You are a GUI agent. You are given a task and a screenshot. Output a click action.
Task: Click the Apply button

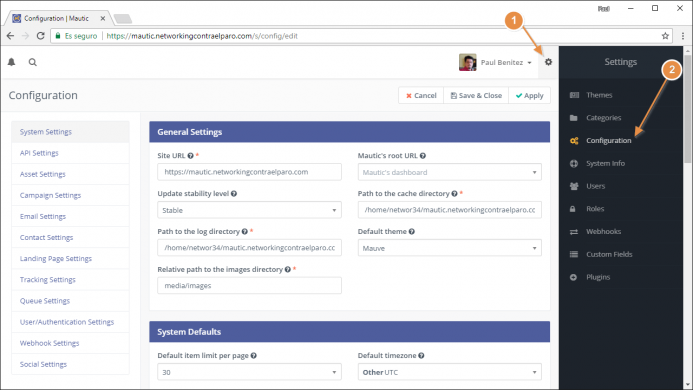(x=529, y=96)
